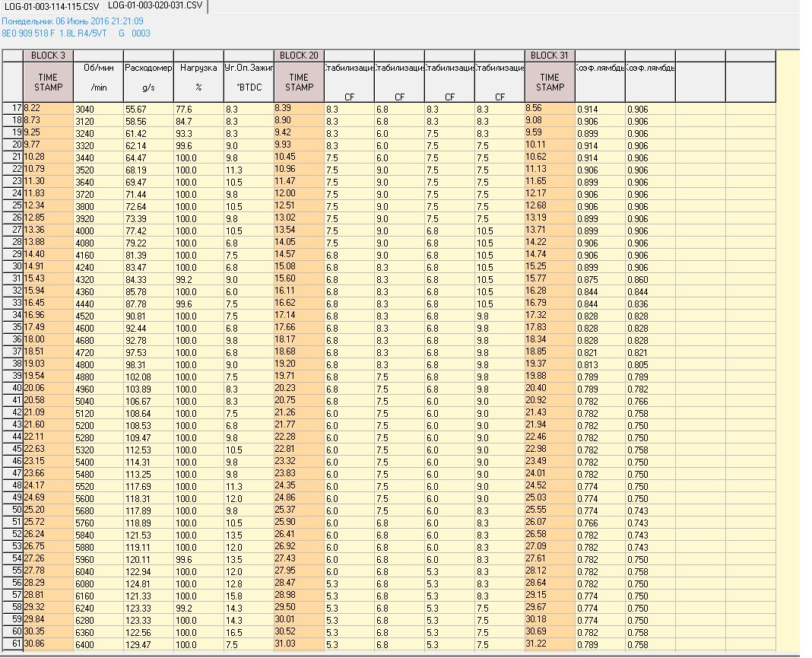Select the Нагрузка % column header

(x=198, y=82)
